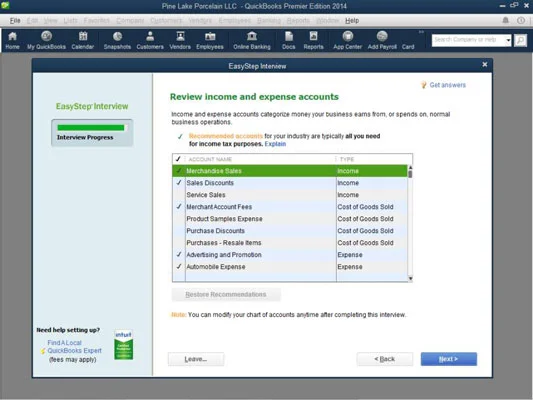Open My QuickBooks from the toolbar
This screenshot has width=533, height=400.
pos(47,40)
